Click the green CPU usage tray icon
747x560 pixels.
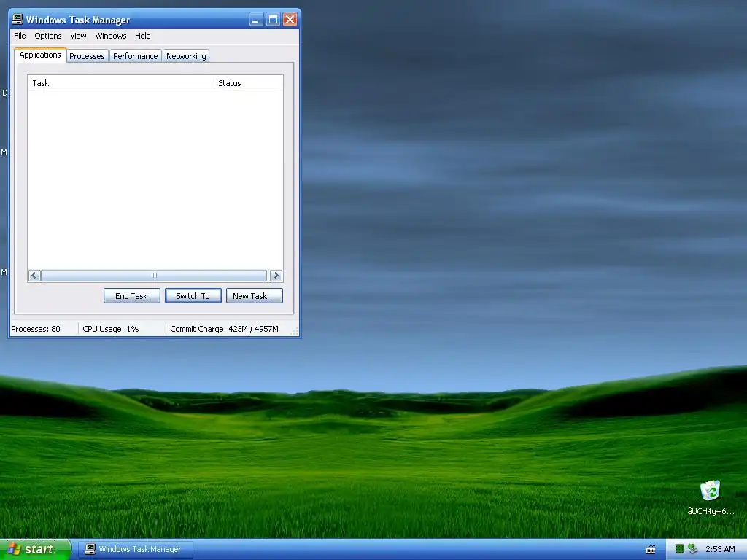[x=680, y=549]
